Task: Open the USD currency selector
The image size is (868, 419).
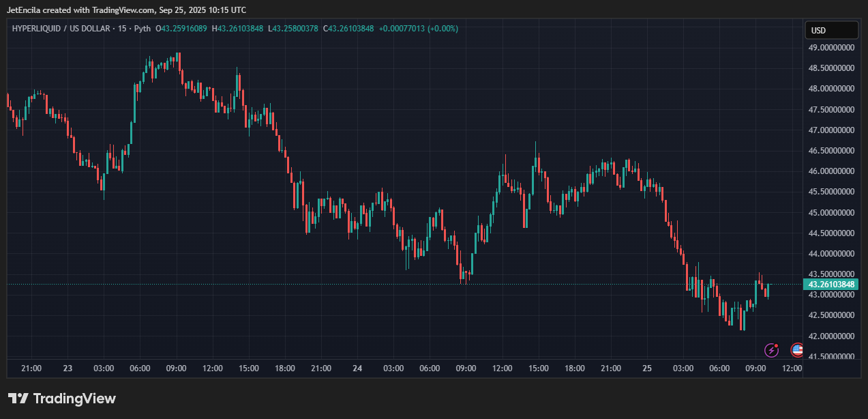Action: (x=831, y=30)
